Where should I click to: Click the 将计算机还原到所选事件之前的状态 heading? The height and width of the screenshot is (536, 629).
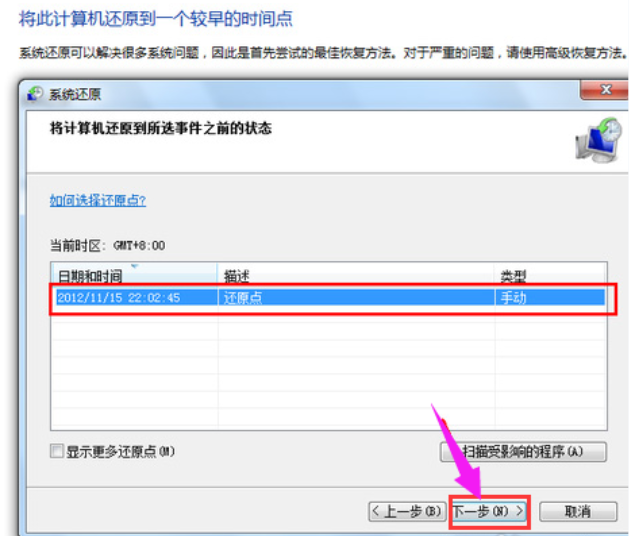160,128
